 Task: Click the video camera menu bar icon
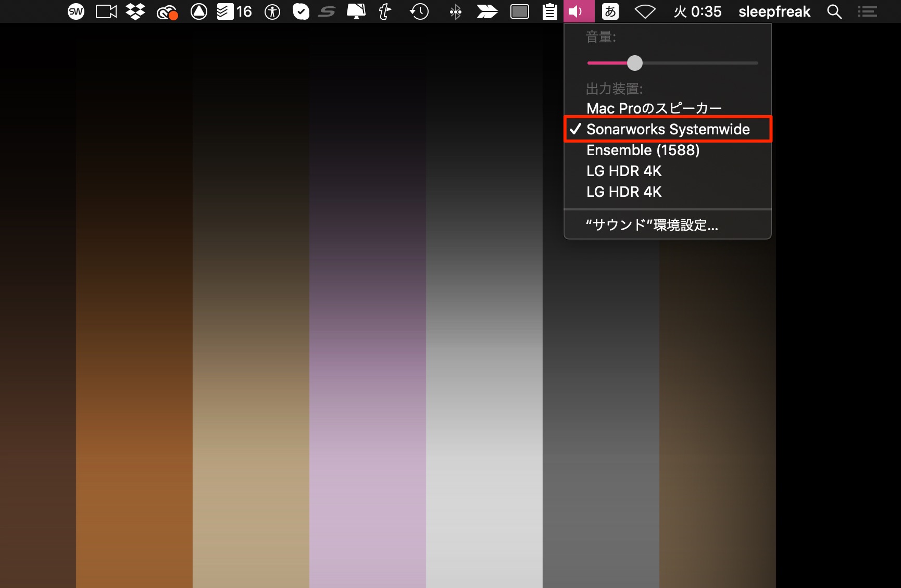pyautogui.click(x=106, y=11)
